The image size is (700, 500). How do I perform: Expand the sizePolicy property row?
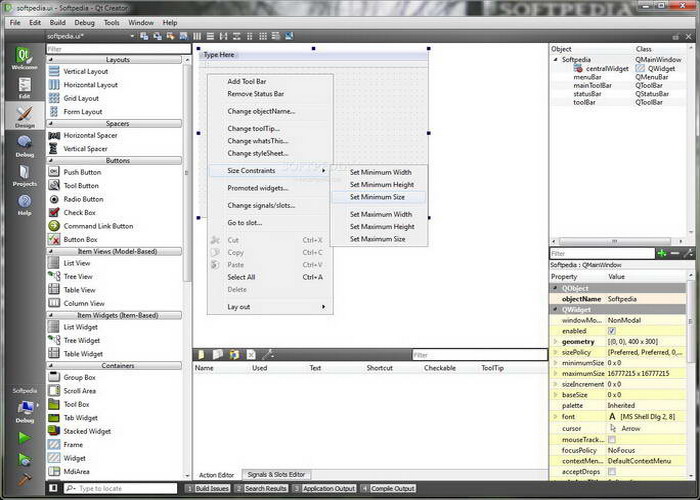[x=556, y=352]
